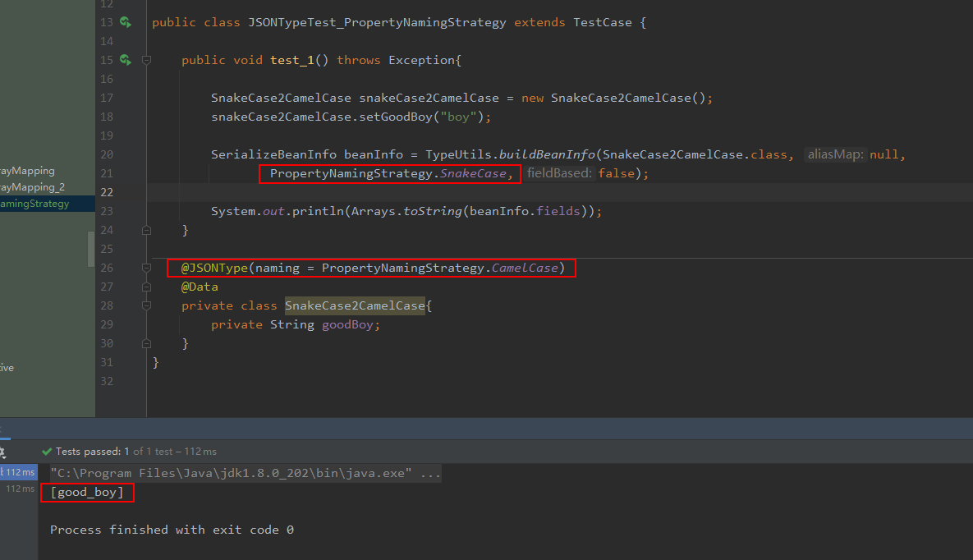Click the goodBoy field name on line 29
This screenshot has width=973, height=560.
[347, 324]
